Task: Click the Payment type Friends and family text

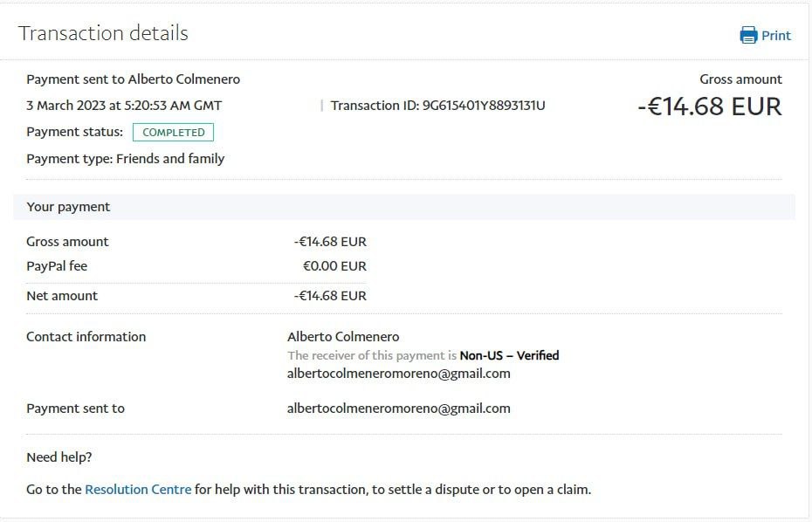Action: [x=126, y=159]
